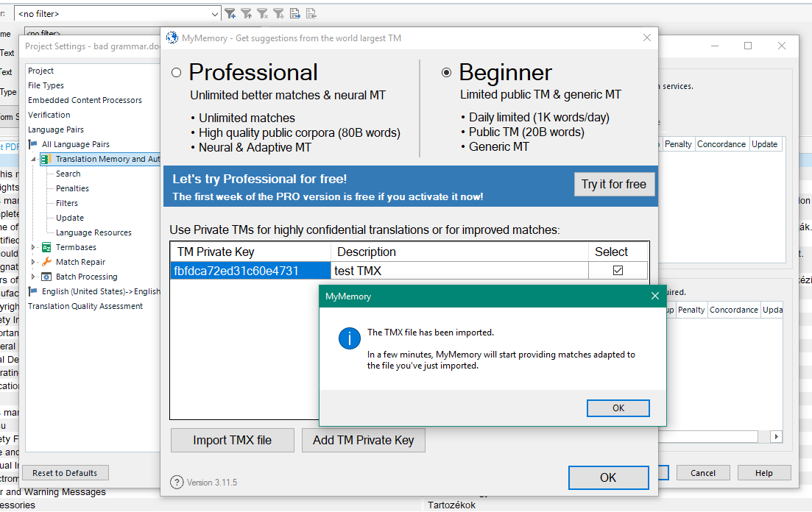Screen dimensions: 812x512
Task: Expand the Match Repair node
Action: [x=33, y=262]
